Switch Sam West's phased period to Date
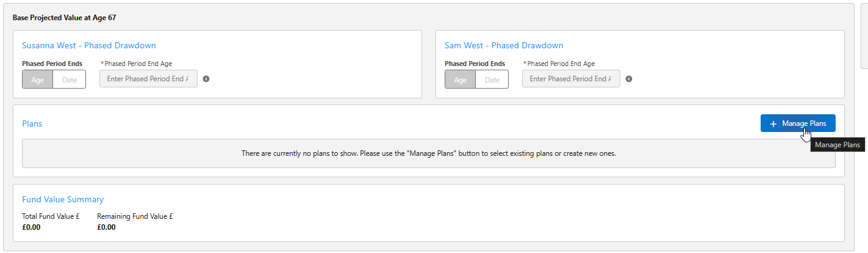Viewport: 868px width, 253px height. pyautogui.click(x=492, y=79)
